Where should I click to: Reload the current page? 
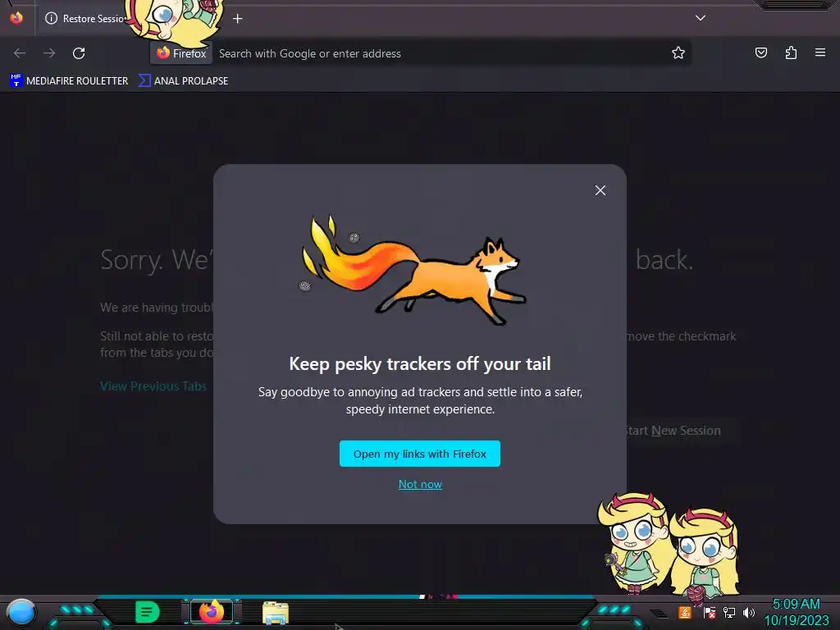pyautogui.click(x=79, y=53)
